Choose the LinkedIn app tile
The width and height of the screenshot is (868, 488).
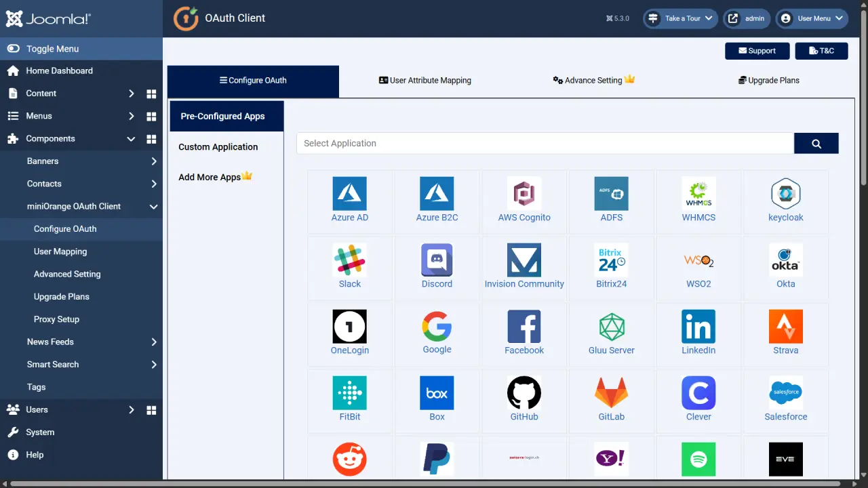pyautogui.click(x=698, y=327)
